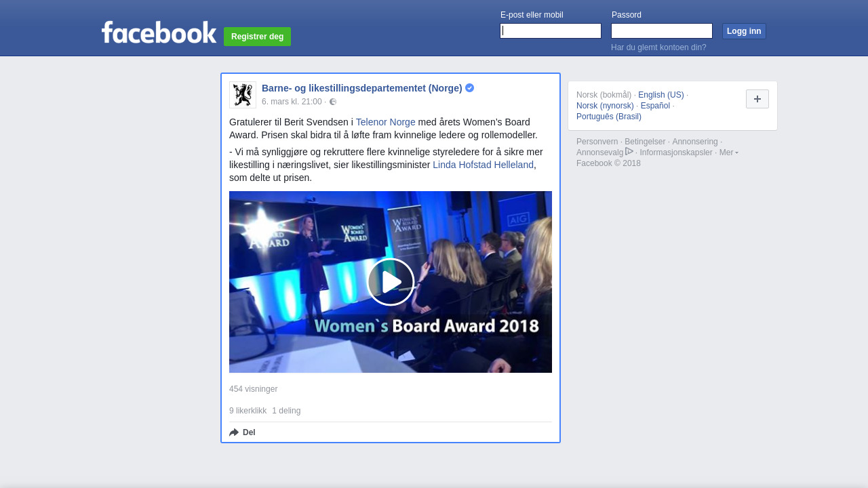View the 9 likerklikk list
Screen dimensions: 868x488
click(248, 411)
